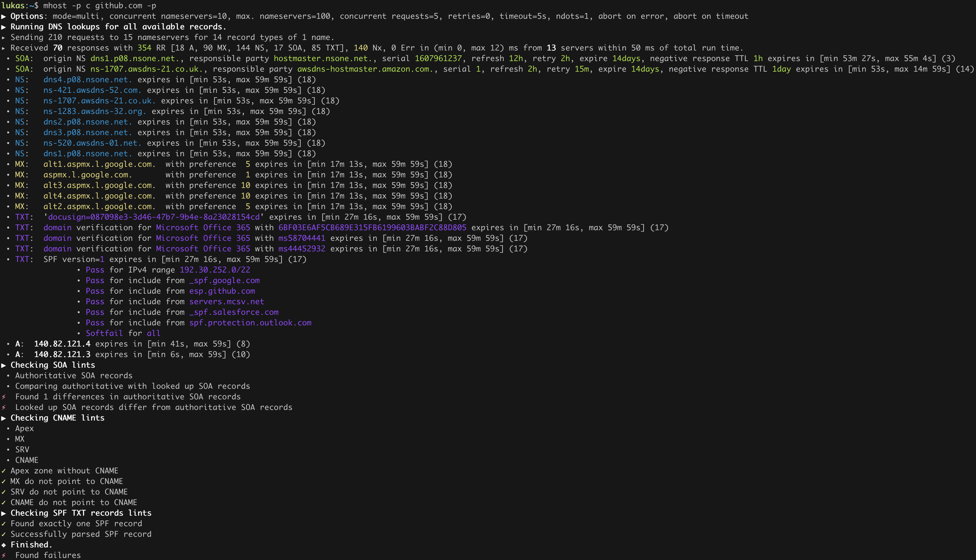Click small arrow before Sending 210 requests
The height and width of the screenshot is (560, 976).
[x=4, y=37]
